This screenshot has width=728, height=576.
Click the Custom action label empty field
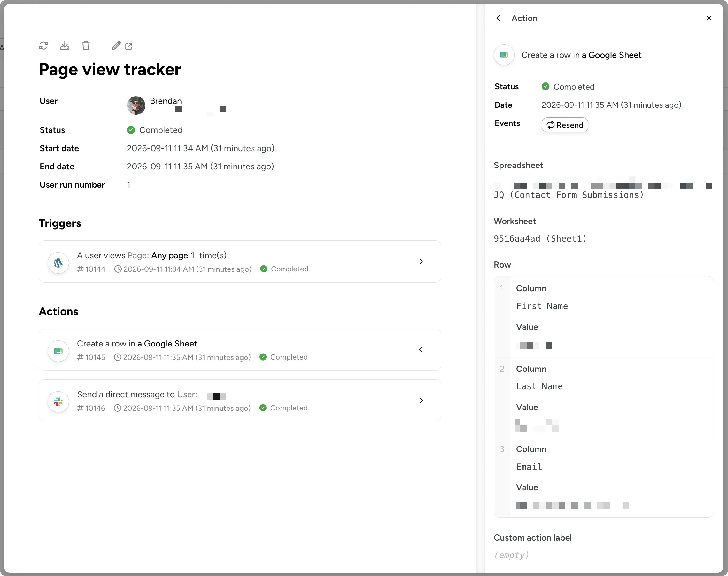point(512,555)
